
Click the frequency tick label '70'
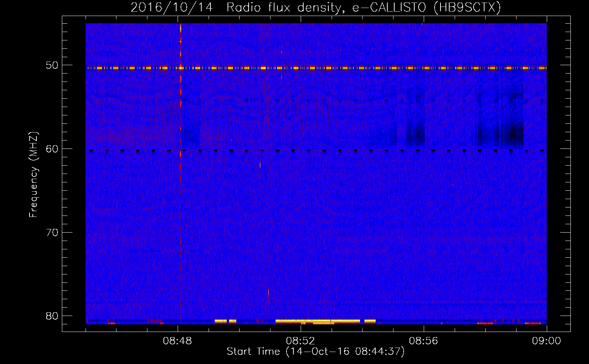[x=52, y=232]
